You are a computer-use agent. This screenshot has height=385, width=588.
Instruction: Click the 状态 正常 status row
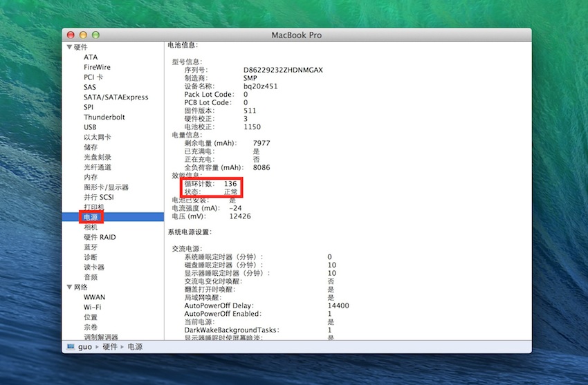tap(211, 192)
